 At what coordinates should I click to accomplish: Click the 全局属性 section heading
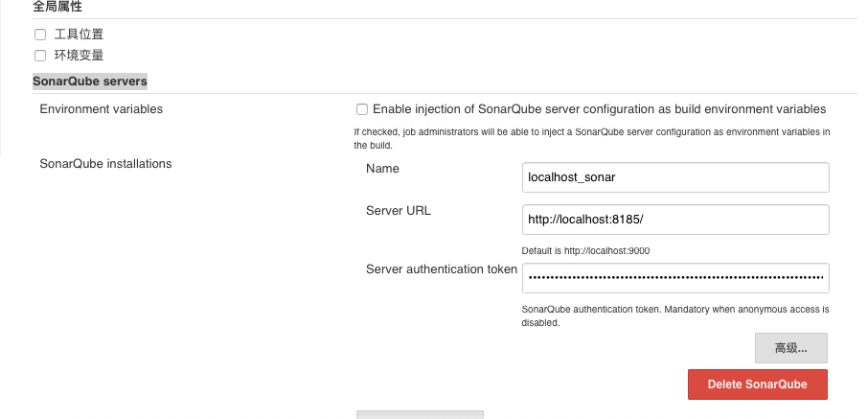point(57,7)
